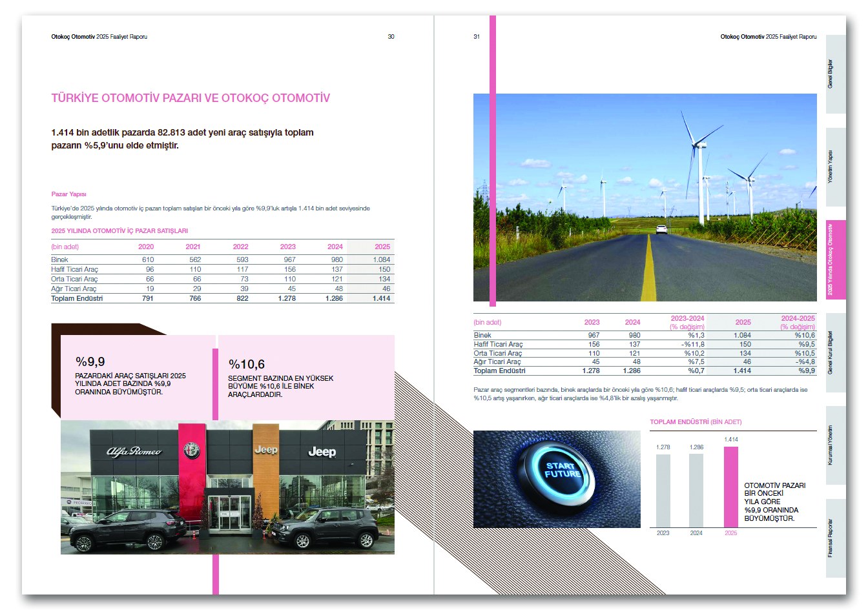
Task: Select the pink 2025 bar in the chart
Action: [730, 487]
